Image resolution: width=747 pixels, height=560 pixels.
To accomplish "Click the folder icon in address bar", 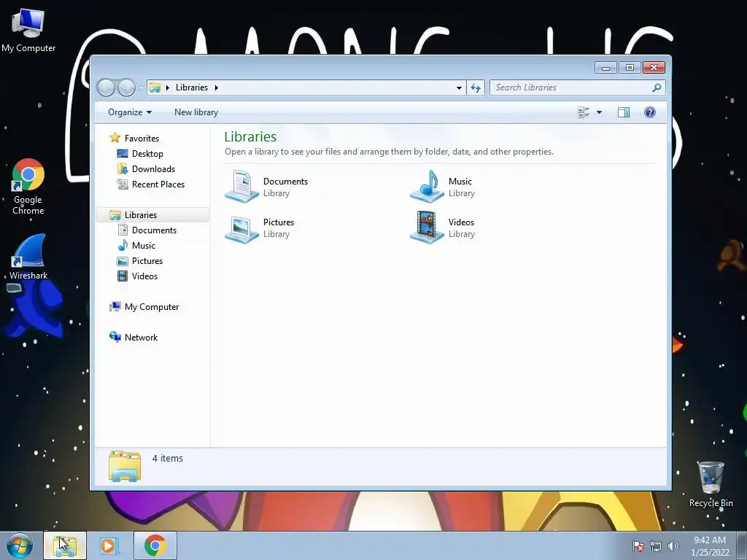I will (x=155, y=87).
